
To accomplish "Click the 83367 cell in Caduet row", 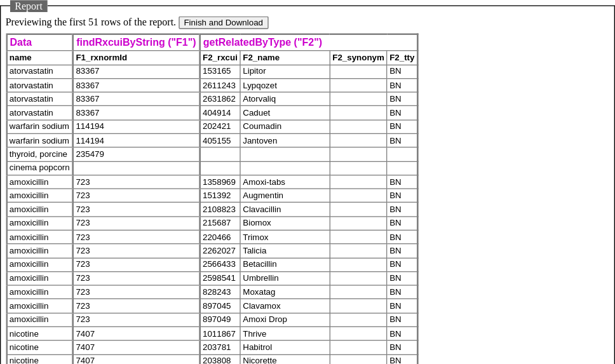I will pos(136,113).
